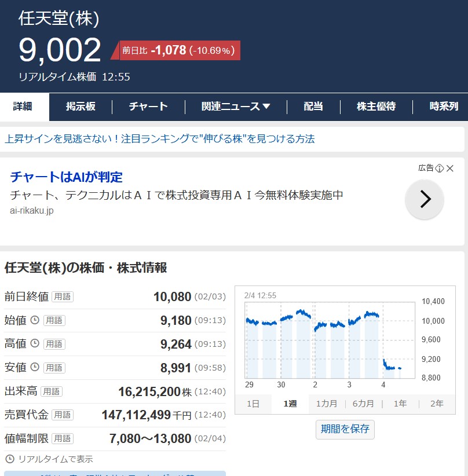The width and height of the screenshot is (468, 476).
Task: Select the 1カ月 chart period
Action: [326, 404]
